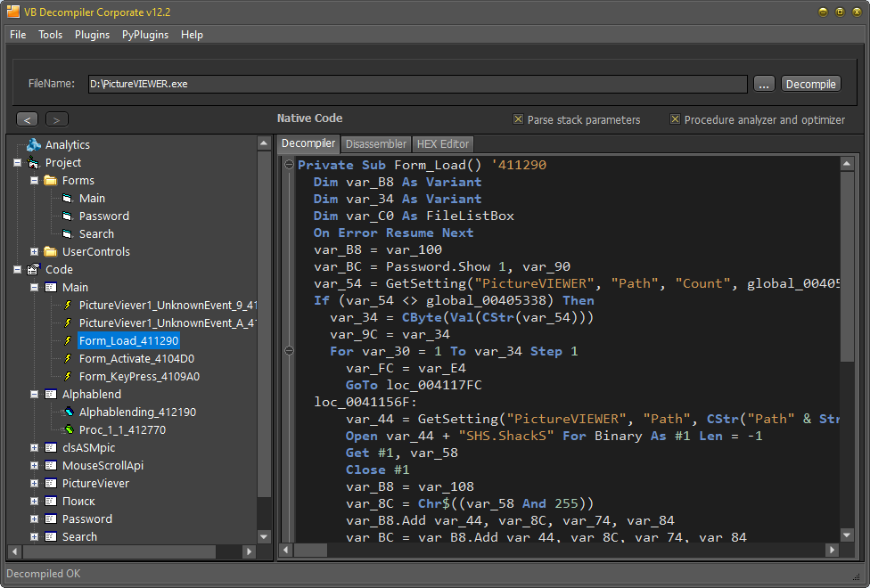Image resolution: width=870 pixels, height=588 pixels.
Task: Click the tree panel horizontal scrollbar
Action: 132,551
